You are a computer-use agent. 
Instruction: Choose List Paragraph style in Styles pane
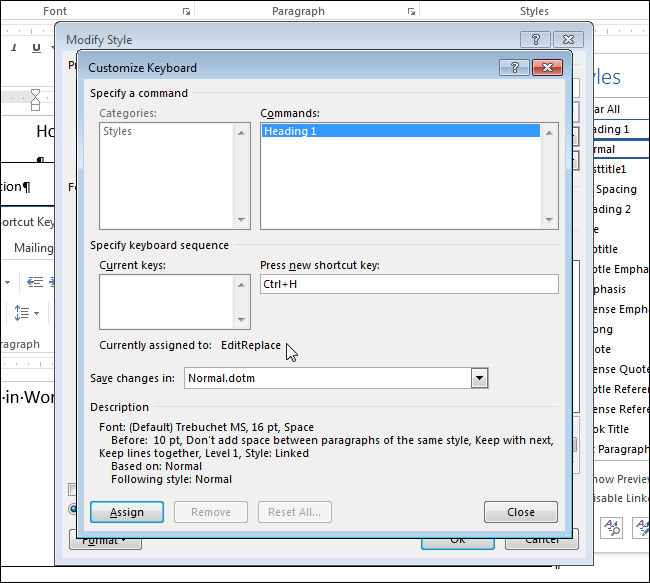[x=620, y=449]
